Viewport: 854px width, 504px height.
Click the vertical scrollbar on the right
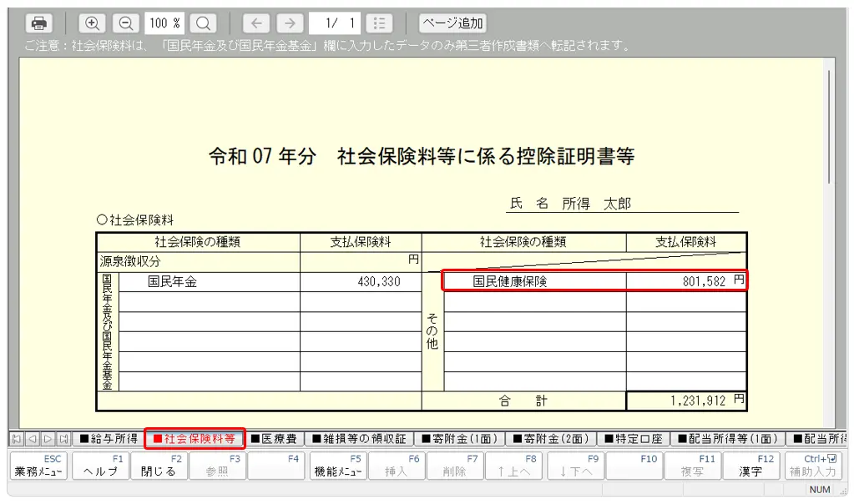pyautogui.click(x=828, y=125)
